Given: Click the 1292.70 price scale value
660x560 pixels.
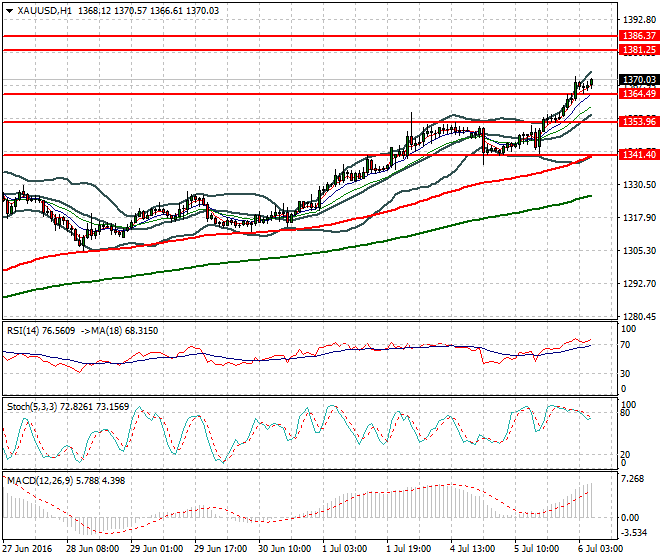Looking at the screenshot, I should click(x=639, y=284).
